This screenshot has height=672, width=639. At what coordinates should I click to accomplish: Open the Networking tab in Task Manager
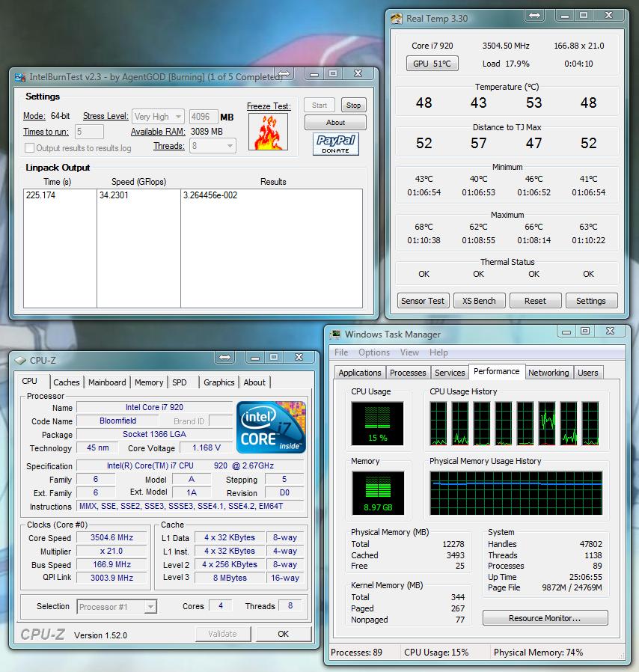click(x=548, y=373)
